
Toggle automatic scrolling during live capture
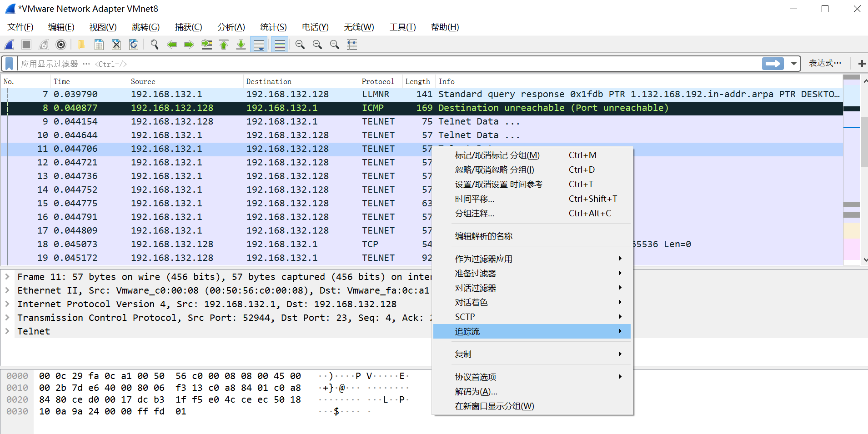(258, 44)
